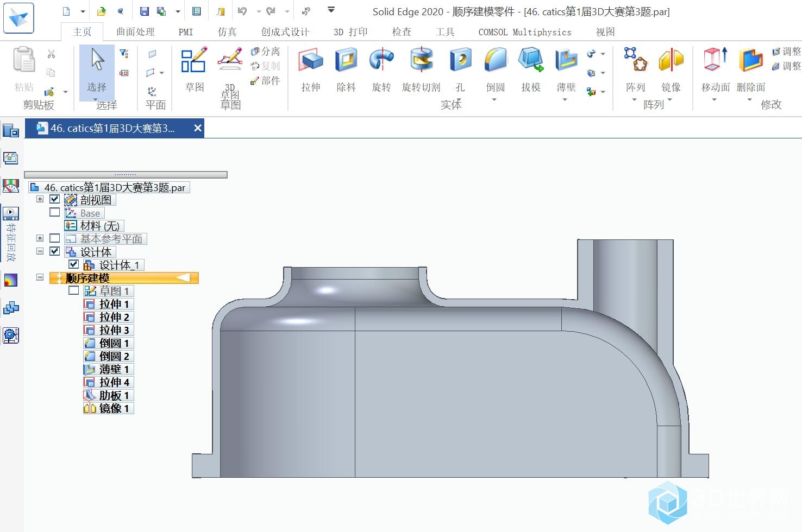Open the dropdown arrow next to New document
802x532 pixels.
pos(83,11)
